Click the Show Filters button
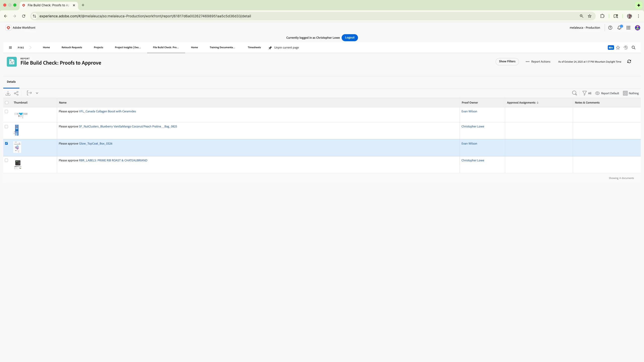Screen dimensions: 644x362 point(507,62)
